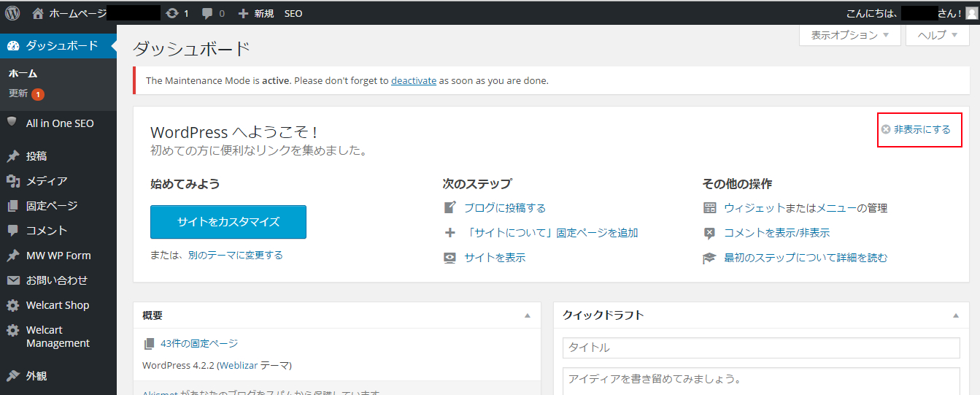980x395 pixels.
Task: Click the タイトル input field
Action: point(761,348)
